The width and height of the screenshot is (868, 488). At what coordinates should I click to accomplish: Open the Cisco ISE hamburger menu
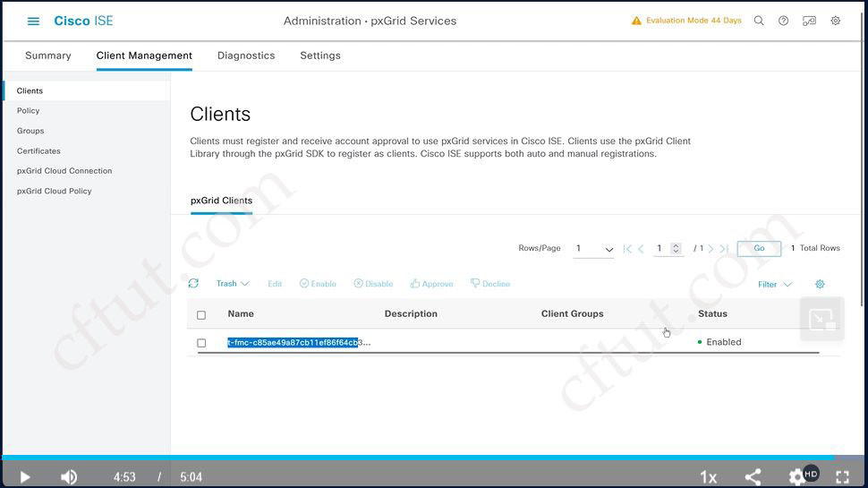[33, 21]
